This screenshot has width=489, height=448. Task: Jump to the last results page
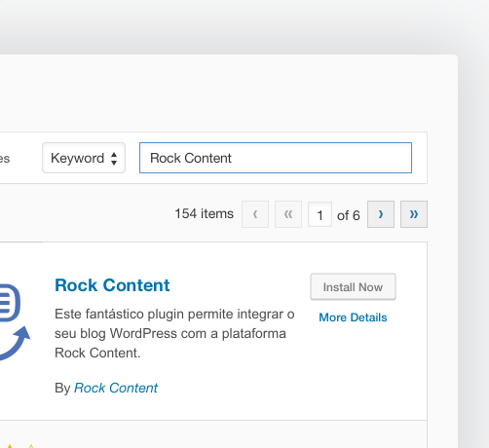point(414,214)
